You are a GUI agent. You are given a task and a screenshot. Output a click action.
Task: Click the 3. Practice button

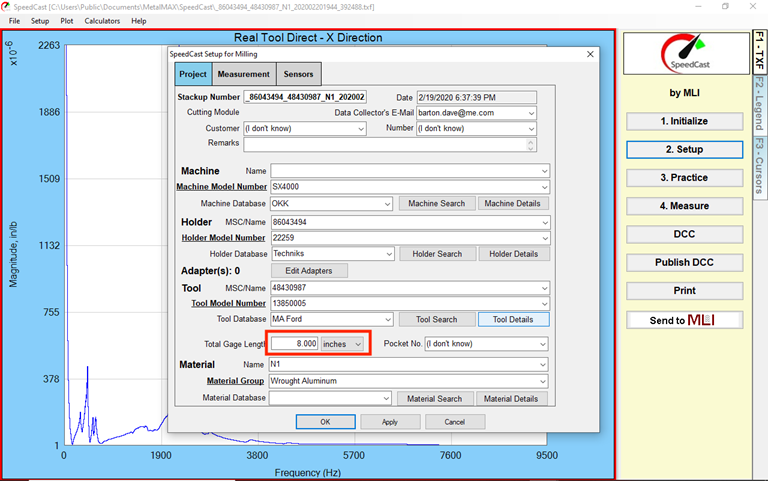click(684, 178)
